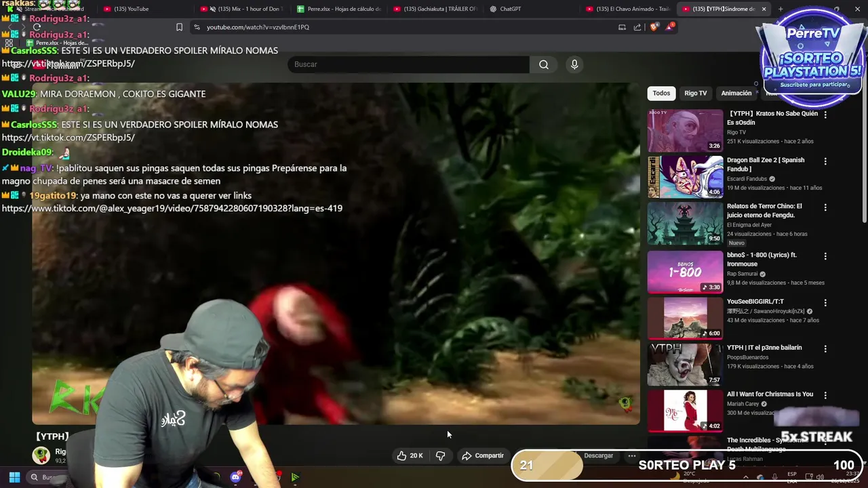
Task: Open the ESP keyboard language indicator
Action: click(792, 477)
